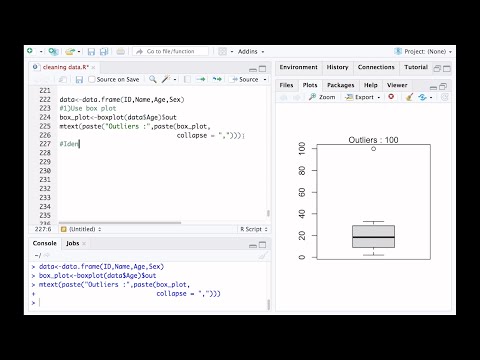Screen dimensions: 480x360
Task: Open the Tutorial tab
Action: coord(416,67)
